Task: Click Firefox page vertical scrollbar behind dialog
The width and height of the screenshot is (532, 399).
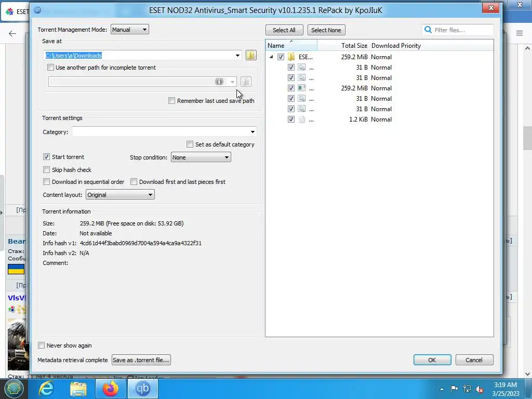Action: (527, 137)
